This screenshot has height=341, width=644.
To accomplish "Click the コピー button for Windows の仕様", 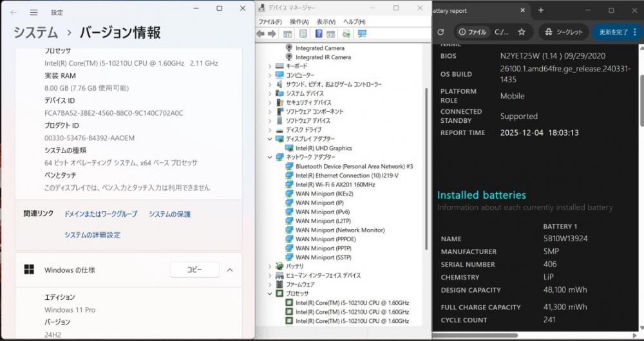I will [194, 270].
